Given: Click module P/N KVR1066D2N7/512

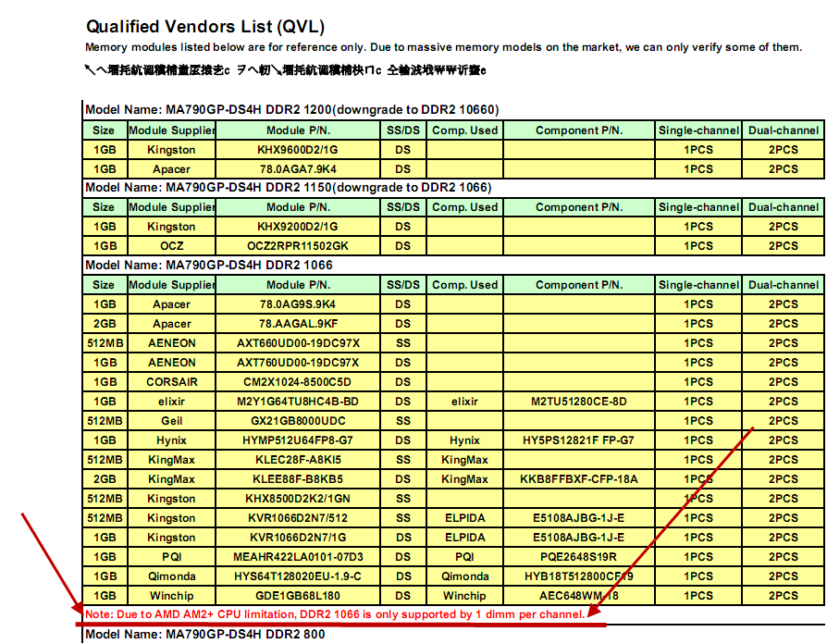Looking at the screenshot, I should point(298,518).
